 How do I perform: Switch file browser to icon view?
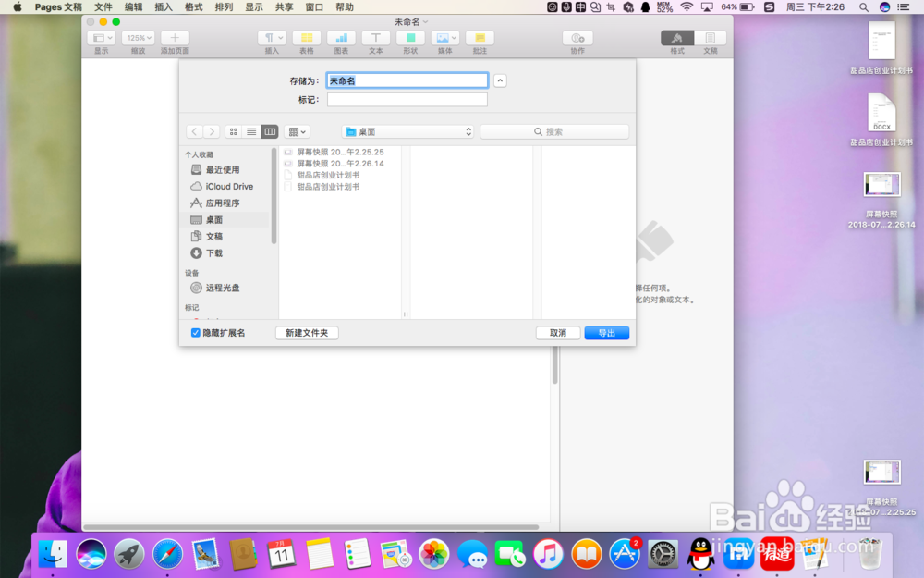point(234,131)
